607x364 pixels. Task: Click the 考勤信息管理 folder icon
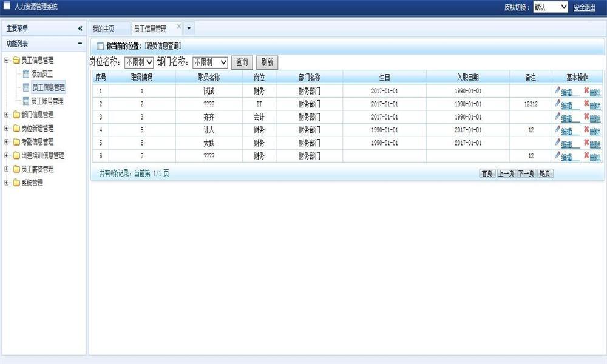click(16, 141)
